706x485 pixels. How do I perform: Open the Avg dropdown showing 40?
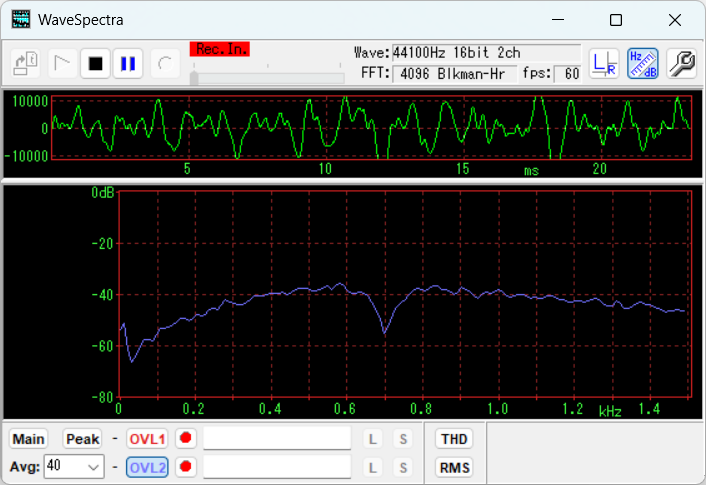74,467
